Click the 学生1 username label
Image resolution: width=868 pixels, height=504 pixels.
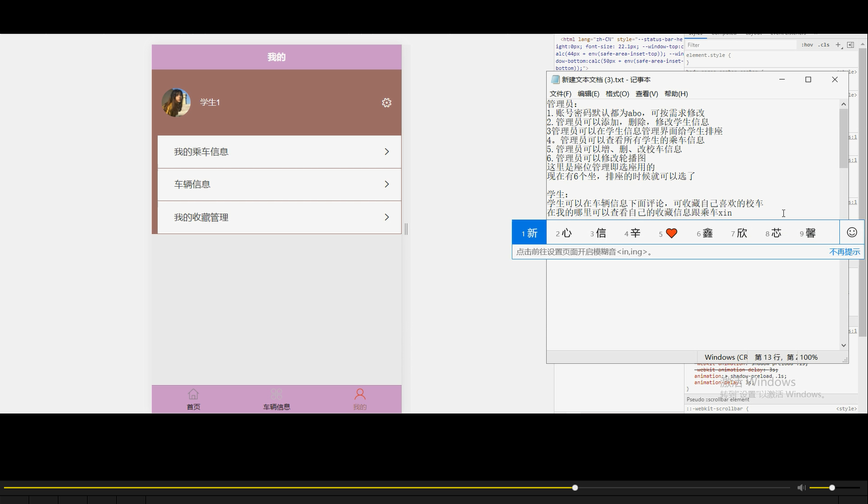(210, 102)
